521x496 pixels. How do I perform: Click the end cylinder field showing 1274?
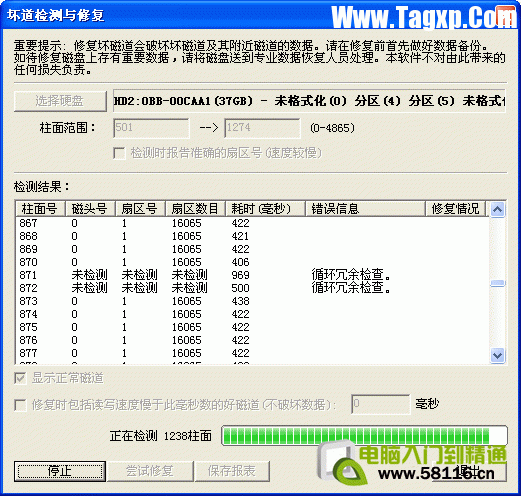point(262,128)
